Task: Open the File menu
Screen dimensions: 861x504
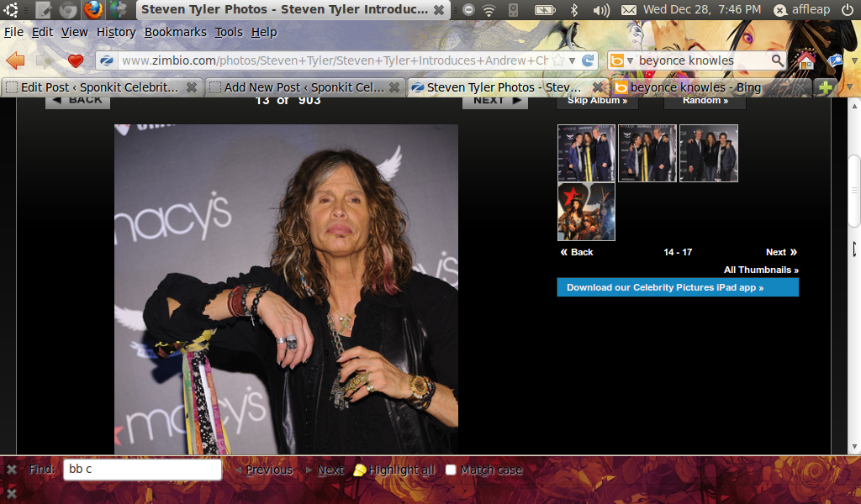Action: [13, 33]
